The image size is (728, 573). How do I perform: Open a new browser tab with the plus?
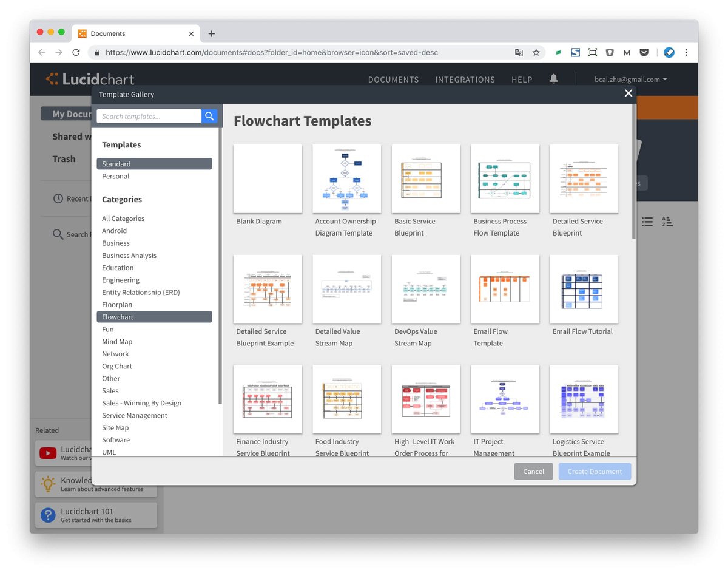click(211, 34)
